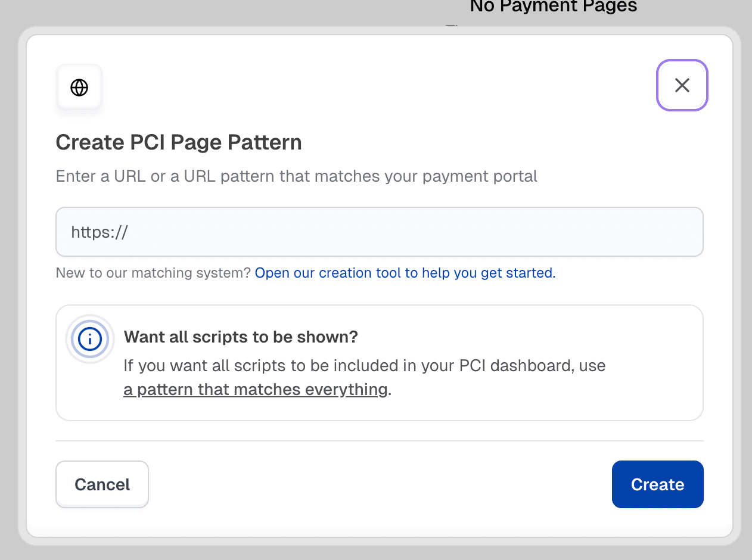752x560 pixels.
Task: Select the underlined match-everything pattern link
Action: click(x=255, y=389)
